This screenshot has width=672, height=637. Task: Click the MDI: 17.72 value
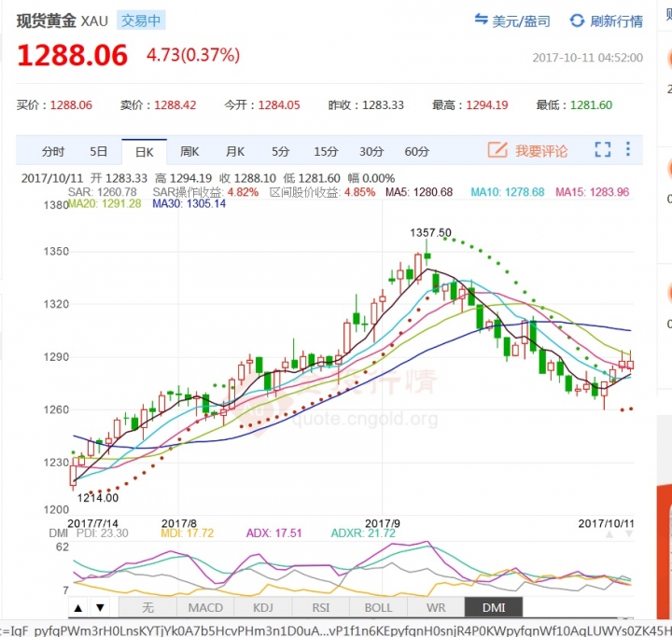click(188, 533)
